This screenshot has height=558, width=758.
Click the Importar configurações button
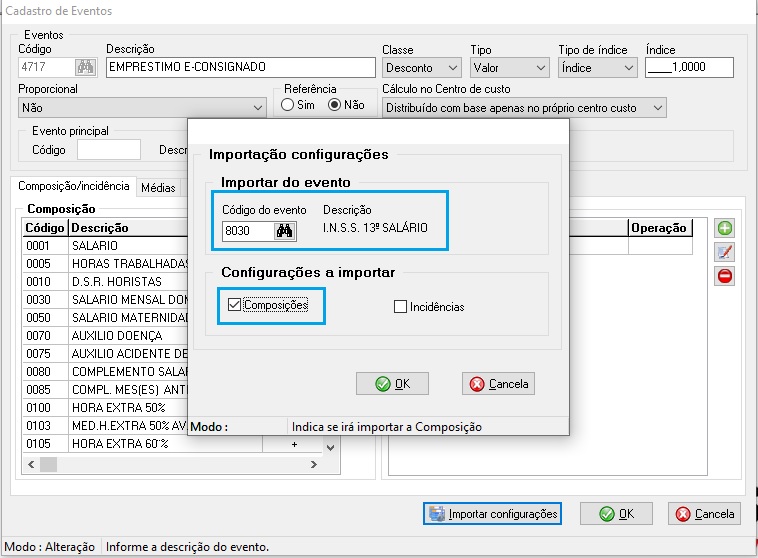pos(492,514)
